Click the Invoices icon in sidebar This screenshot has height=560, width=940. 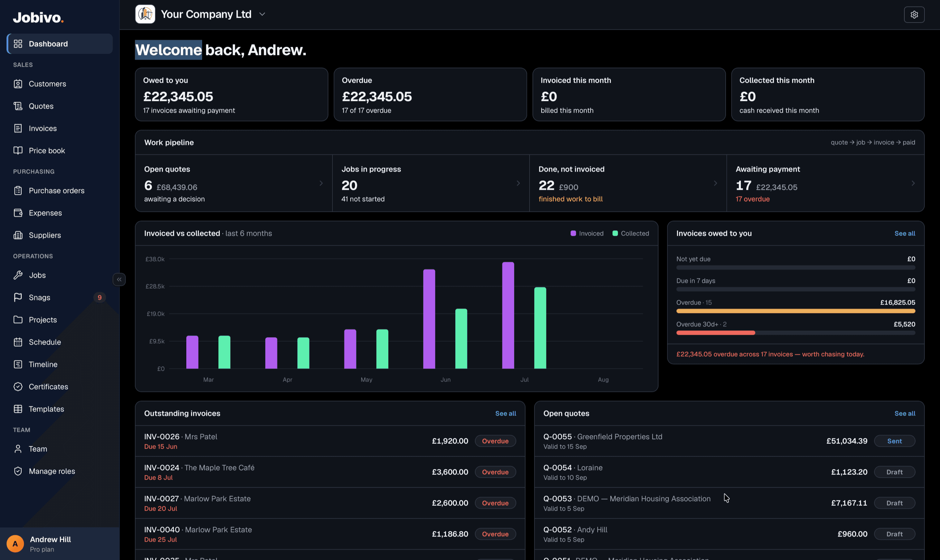pyautogui.click(x=18, y=128)
